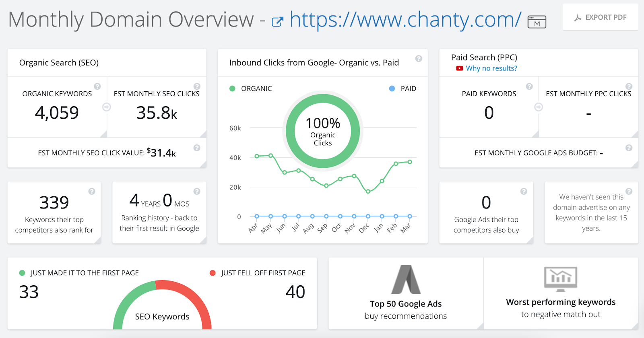Open help icon on Inbound Clicks chart
This screenshot has width=644, height=338.
point(419,58)
